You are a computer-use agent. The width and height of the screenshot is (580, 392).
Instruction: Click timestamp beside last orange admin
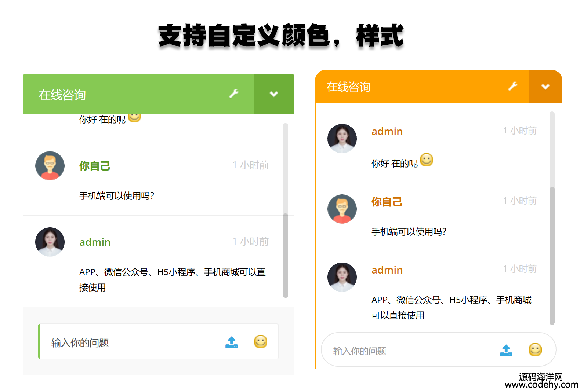pyautogui.click(x=520, y=269)
